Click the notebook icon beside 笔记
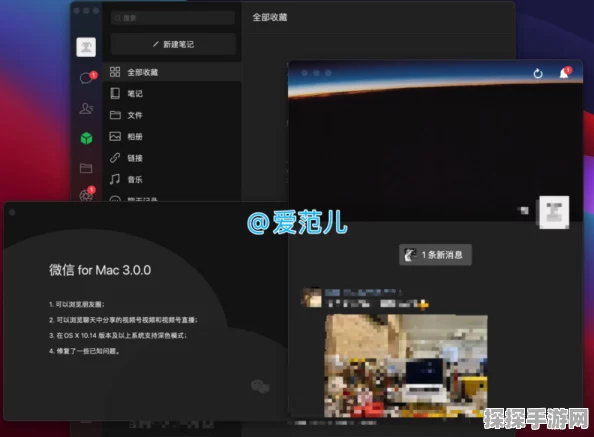594x437 pixels. pos(115,93)
